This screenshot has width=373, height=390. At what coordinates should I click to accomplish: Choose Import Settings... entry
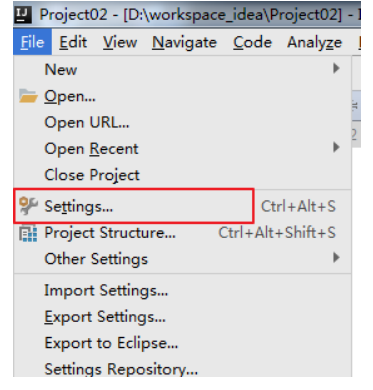[182, 290]
